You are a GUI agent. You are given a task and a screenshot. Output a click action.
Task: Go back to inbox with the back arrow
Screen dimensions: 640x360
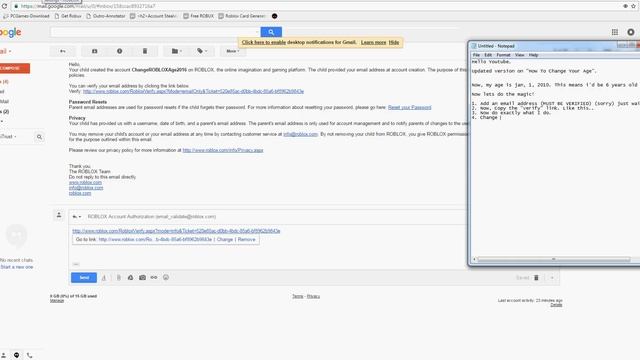click(x=63, y=51)
